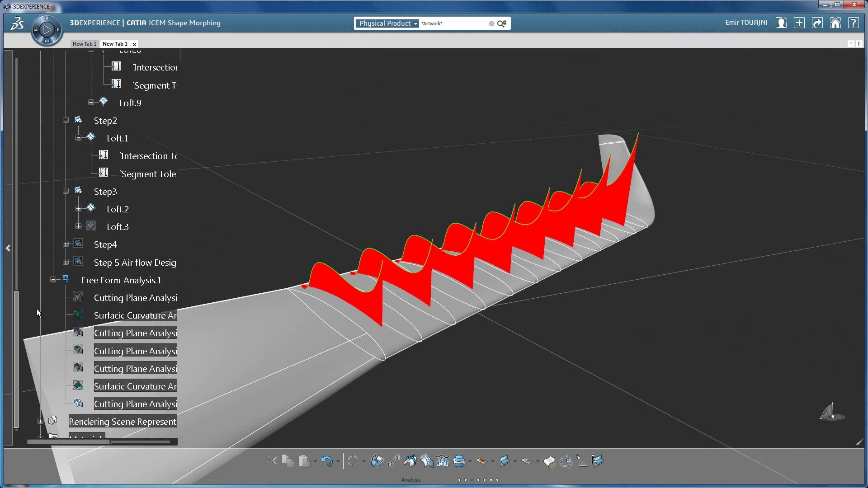Viewport: 868px width, 488px height.
Task: Expand the Loft.9 tree node
Action: 91,103
